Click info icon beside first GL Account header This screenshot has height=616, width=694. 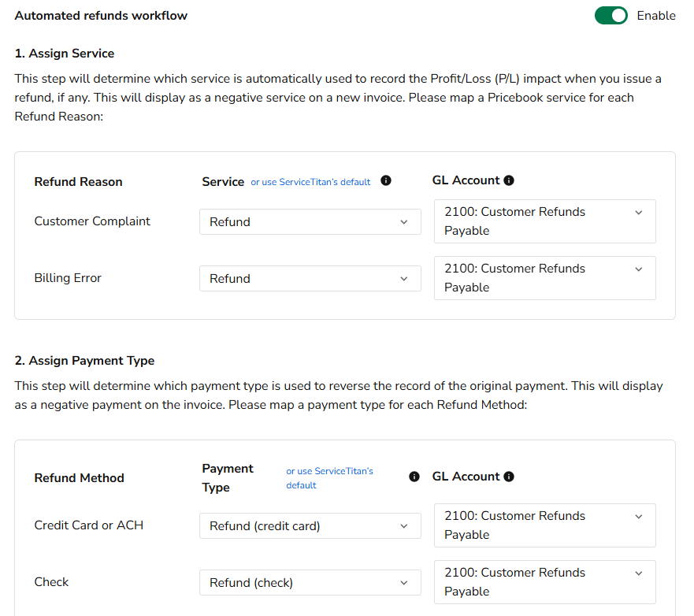[x=509, y=180]
